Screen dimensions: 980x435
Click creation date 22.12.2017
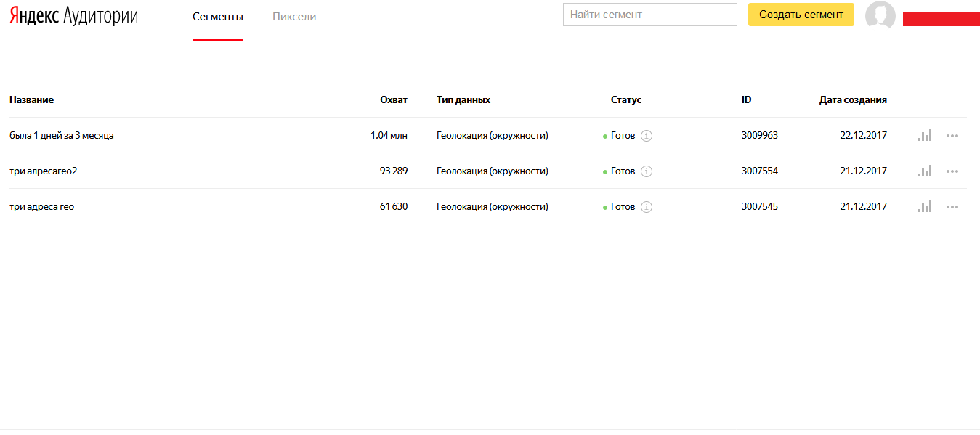[x=864, y=135]
